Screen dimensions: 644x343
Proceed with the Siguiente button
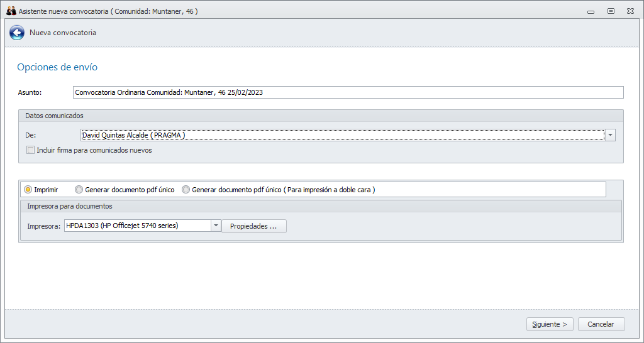click(550, 324)
